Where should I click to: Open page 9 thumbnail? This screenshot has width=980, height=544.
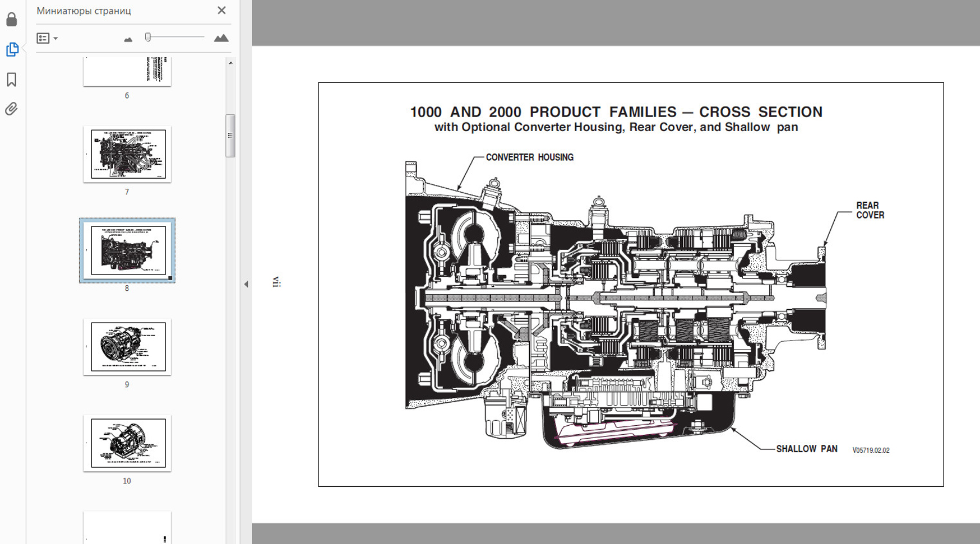pos(127,347)
